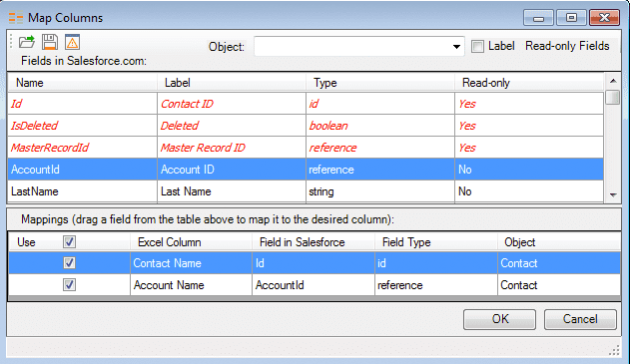Screen dimensions: 630x364
Task: Click the Id cell in the mappings table
Action: pos(314,263)
